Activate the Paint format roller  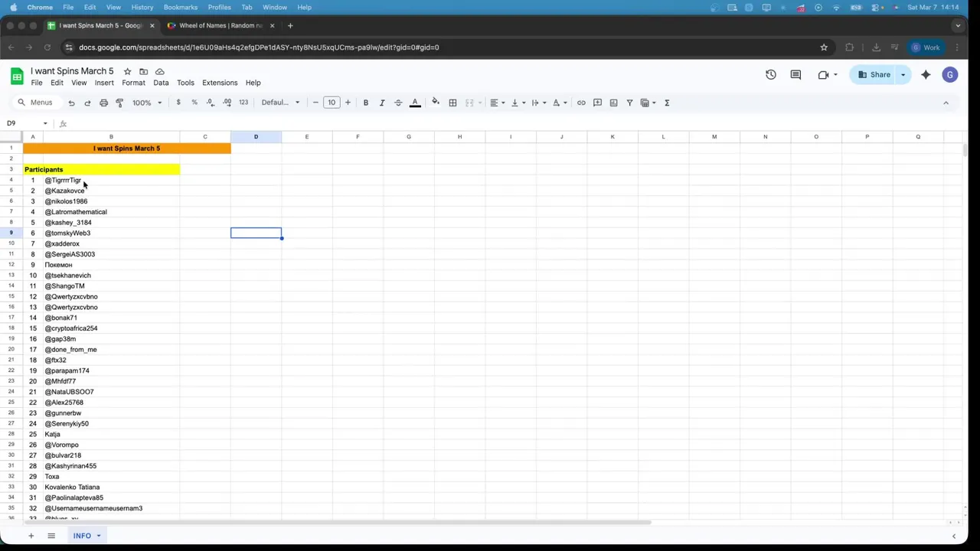tap(119, 103)
